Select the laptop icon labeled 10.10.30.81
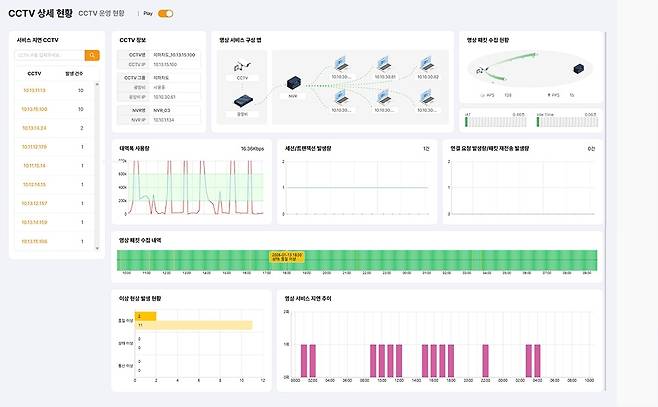 tap(384, 64)
